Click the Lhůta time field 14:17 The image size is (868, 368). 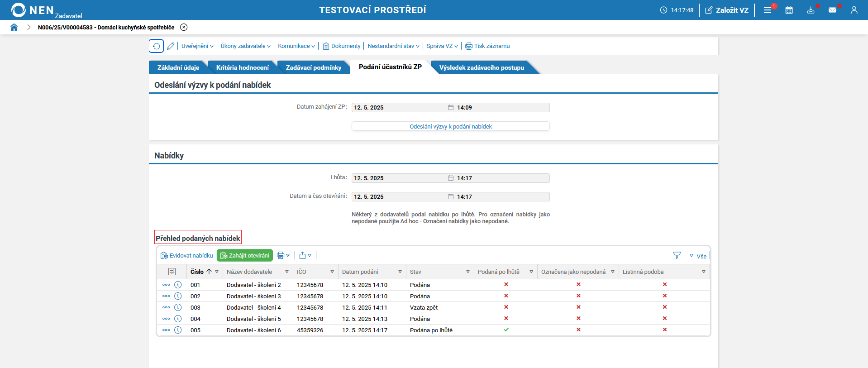click(x=502, y=178)
